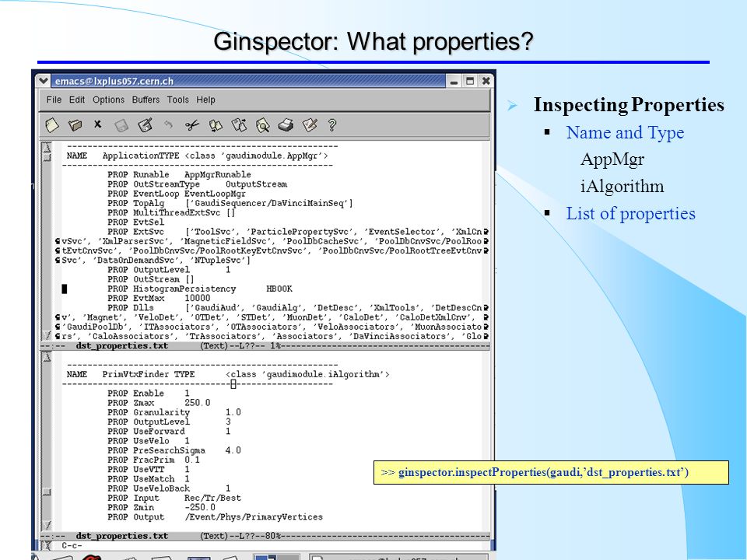Click the 'PROP Enable 1' line

click(149, 394)
